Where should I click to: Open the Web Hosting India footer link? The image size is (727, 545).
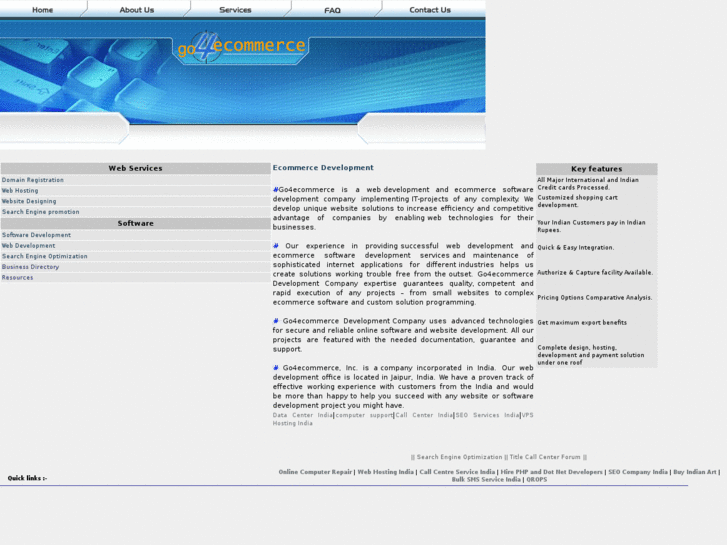point(385,472)
